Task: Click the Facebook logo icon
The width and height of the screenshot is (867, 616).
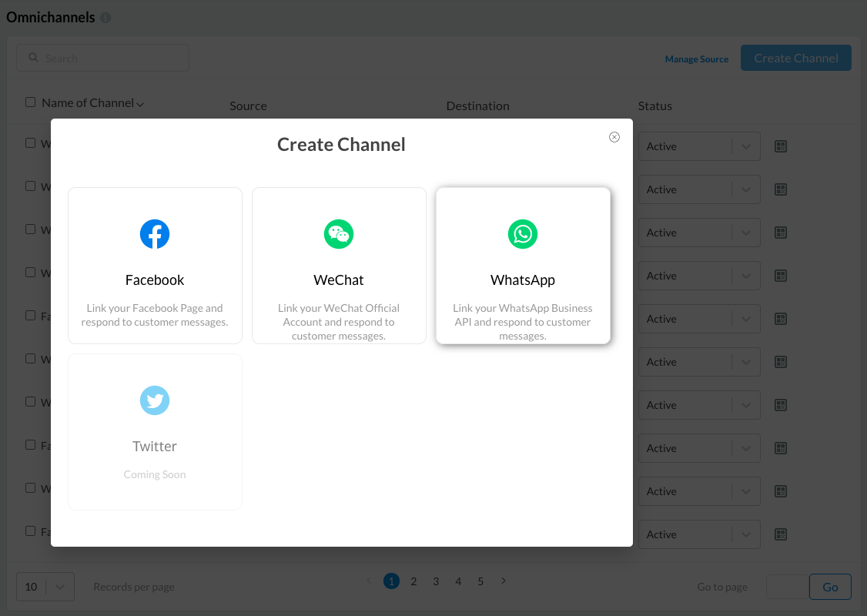Action: coord(155,234)
